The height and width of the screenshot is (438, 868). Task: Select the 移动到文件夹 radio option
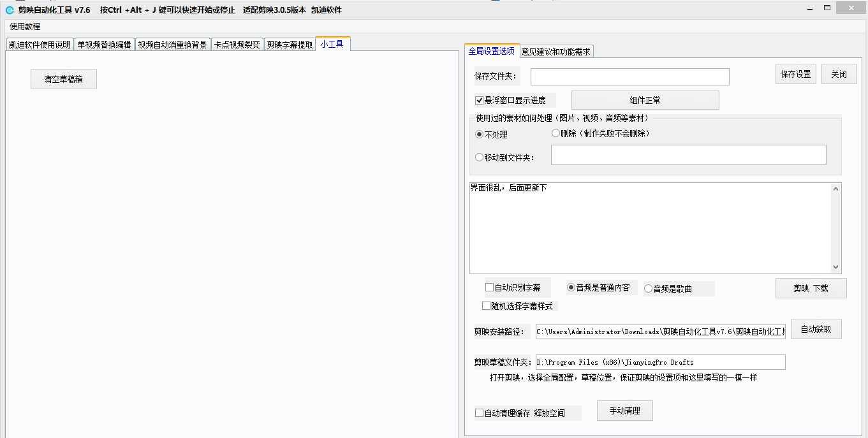click(x=480, y=157)
